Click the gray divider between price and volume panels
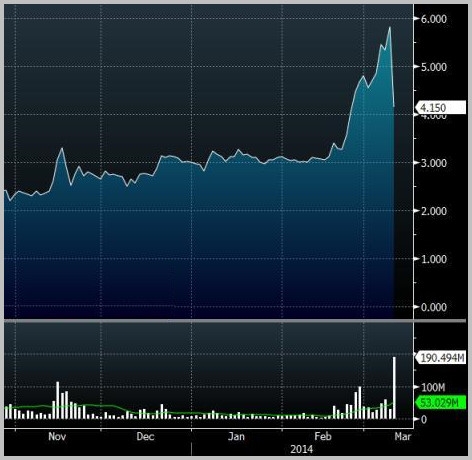472x460 pixels. click(x=235, y=321)
